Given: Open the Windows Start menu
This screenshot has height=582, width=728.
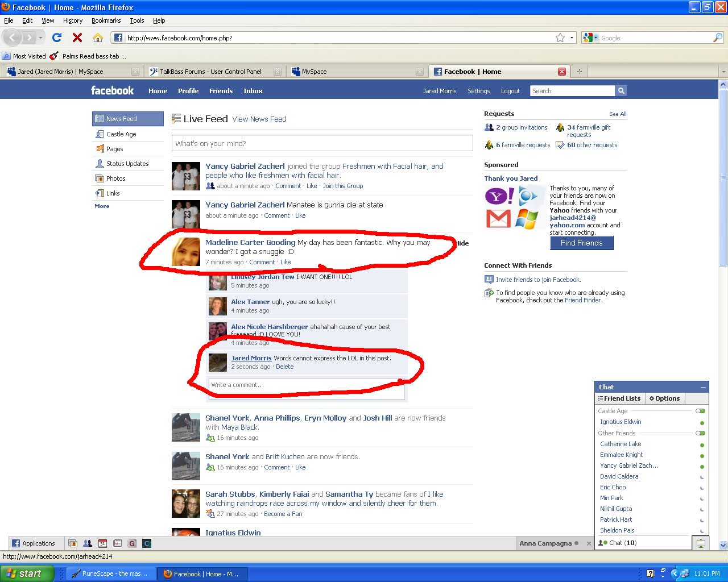Looking at the screenshot, I should pyautogui.click(x=27, y=573).
